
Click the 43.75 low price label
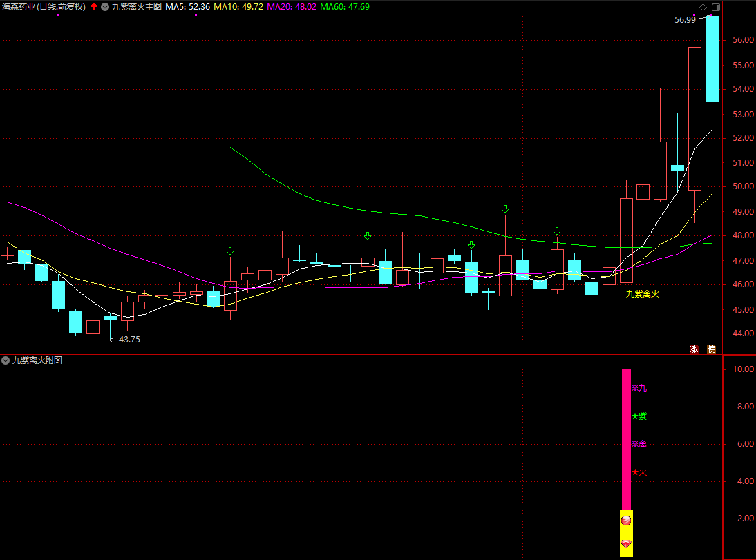[129, 339]
